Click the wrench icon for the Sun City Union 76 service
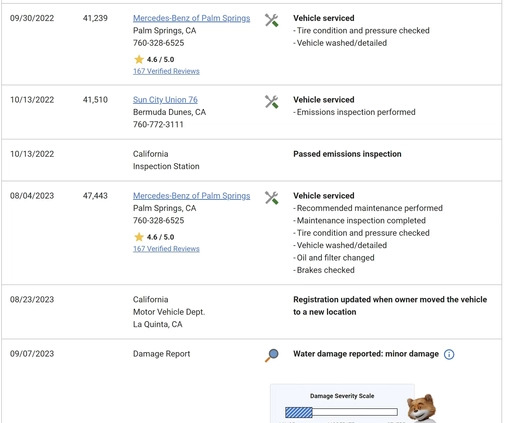 point(272,102)
